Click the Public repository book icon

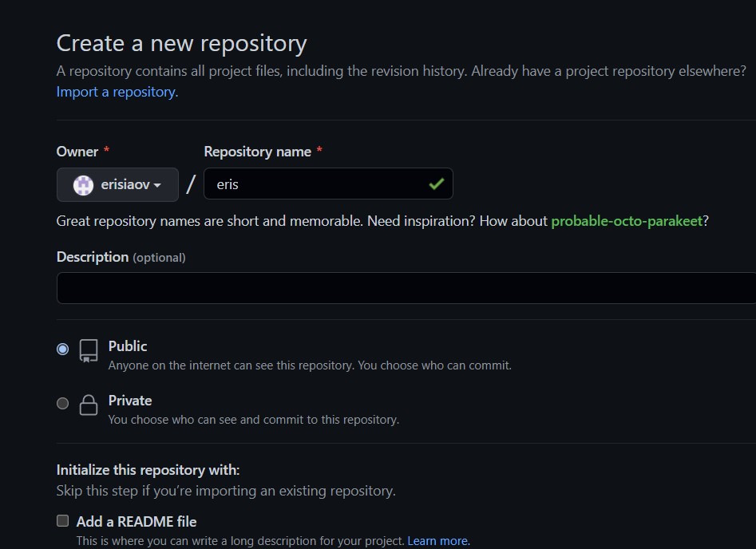89,351
